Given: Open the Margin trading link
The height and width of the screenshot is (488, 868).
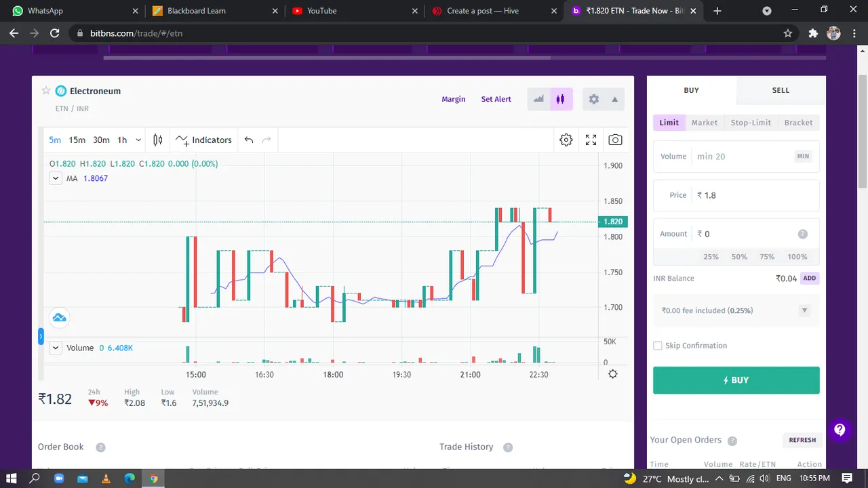Looking at the screenshot, I should coord(454,99).
